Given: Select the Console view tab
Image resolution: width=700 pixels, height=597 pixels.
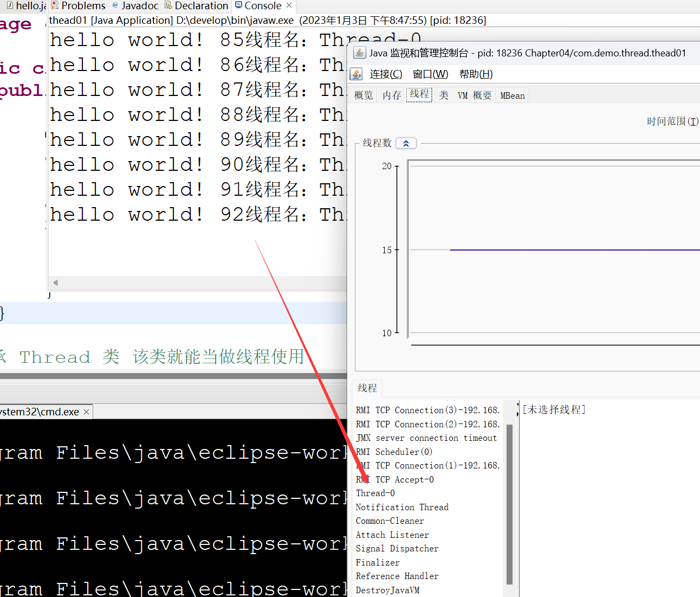Looking at the screenshot, I should (x=263, y=6).
